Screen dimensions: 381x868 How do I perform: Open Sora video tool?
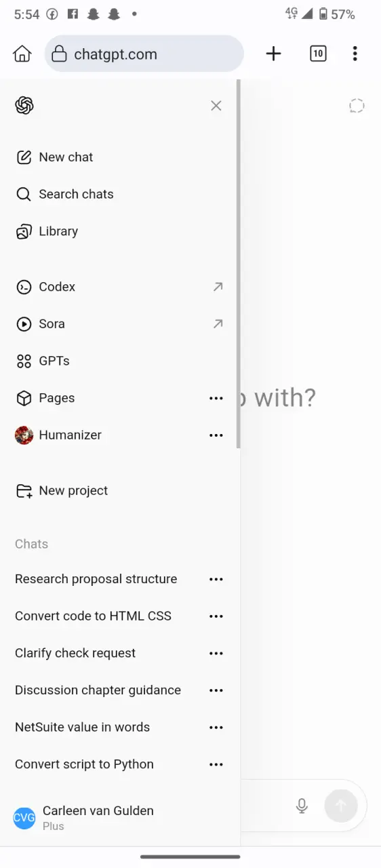(x=119, y=324)
